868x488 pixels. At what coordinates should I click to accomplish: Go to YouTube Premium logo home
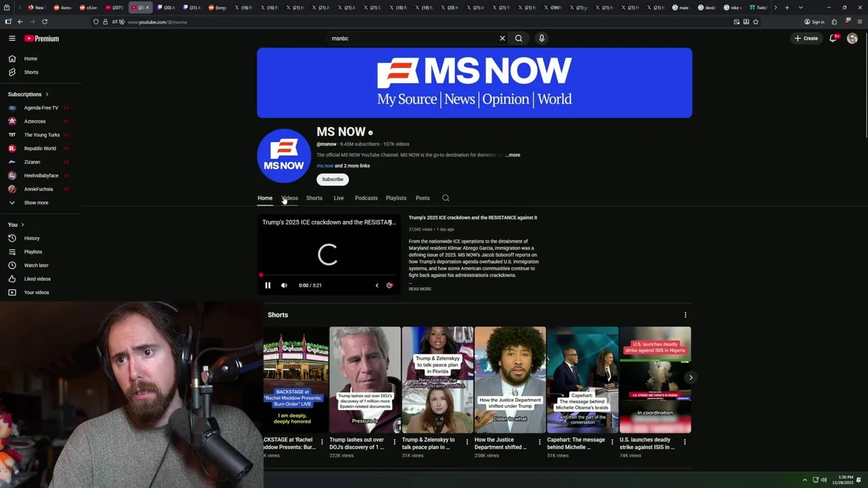[x=42, y=39]
